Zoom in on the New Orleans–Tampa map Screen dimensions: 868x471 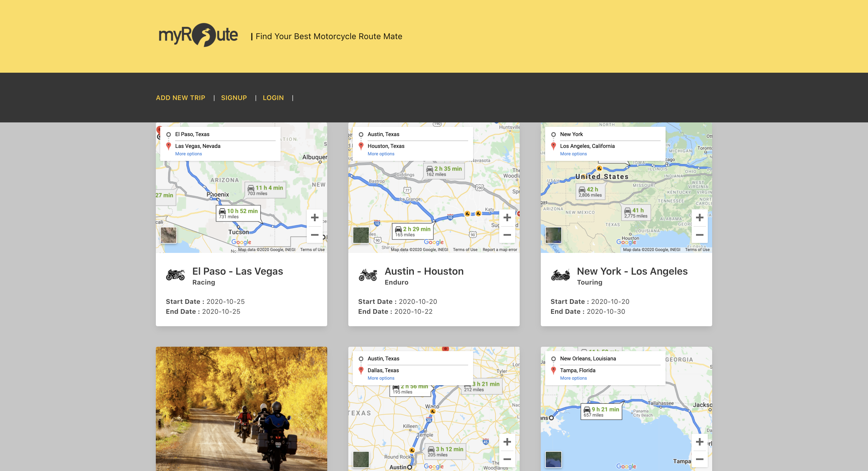[699, 442]
